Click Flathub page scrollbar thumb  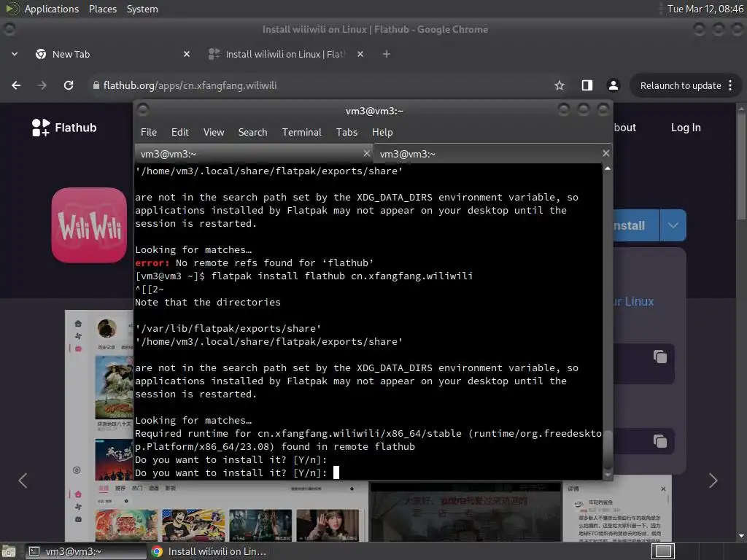pyautogui.click(x=741, y=167)
